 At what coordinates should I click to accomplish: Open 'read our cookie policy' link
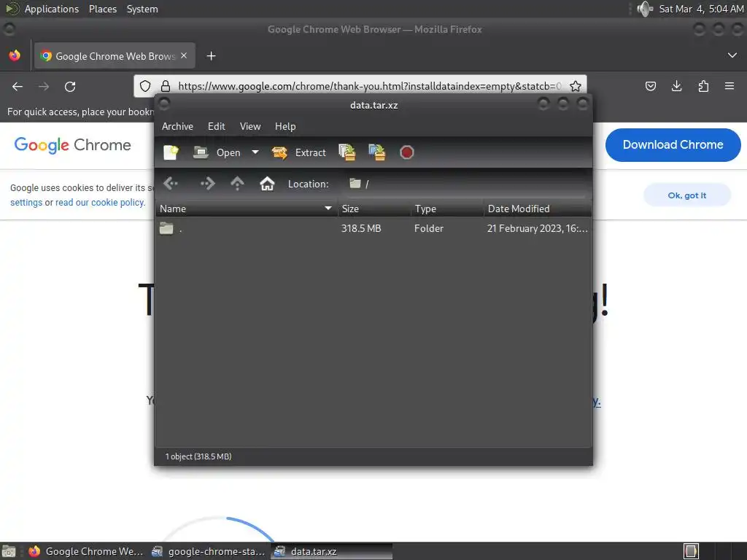coord(99,203)
